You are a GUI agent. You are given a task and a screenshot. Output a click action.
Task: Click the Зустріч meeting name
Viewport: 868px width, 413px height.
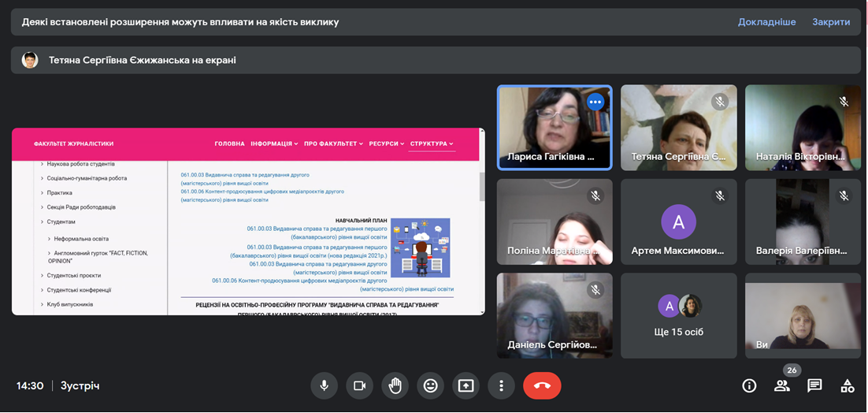click(80, 386)
